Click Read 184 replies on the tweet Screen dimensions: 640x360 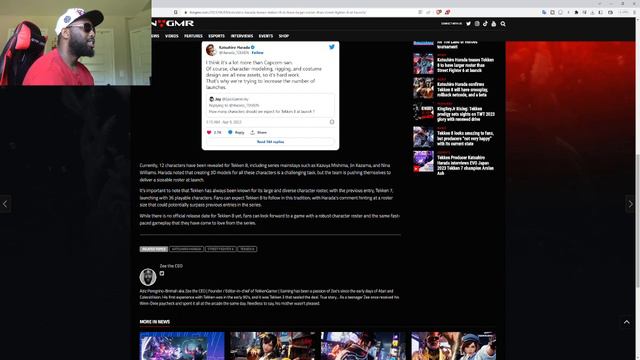point(270,142)
